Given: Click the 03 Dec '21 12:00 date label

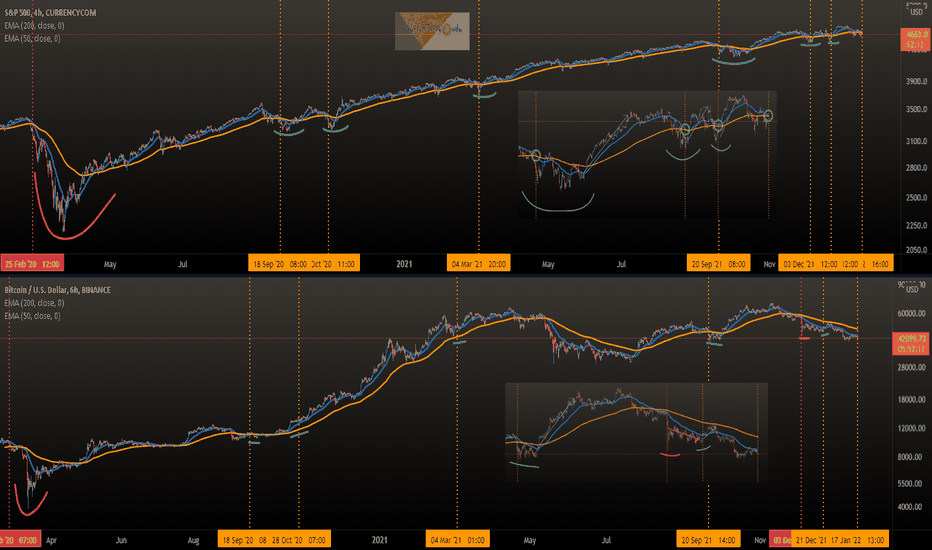Looking at the screenshot, I should click(x=810, y=263).
